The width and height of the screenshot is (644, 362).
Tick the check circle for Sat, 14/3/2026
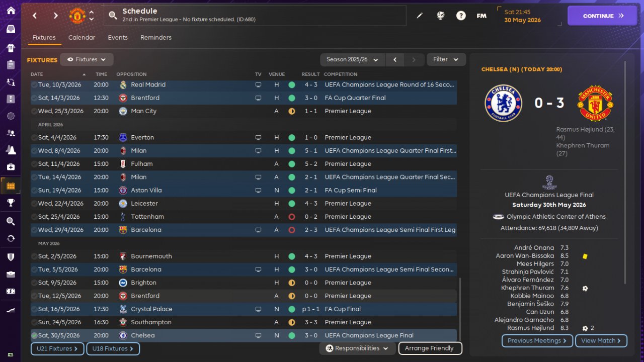pyautogui.click(x=34, y=98)
